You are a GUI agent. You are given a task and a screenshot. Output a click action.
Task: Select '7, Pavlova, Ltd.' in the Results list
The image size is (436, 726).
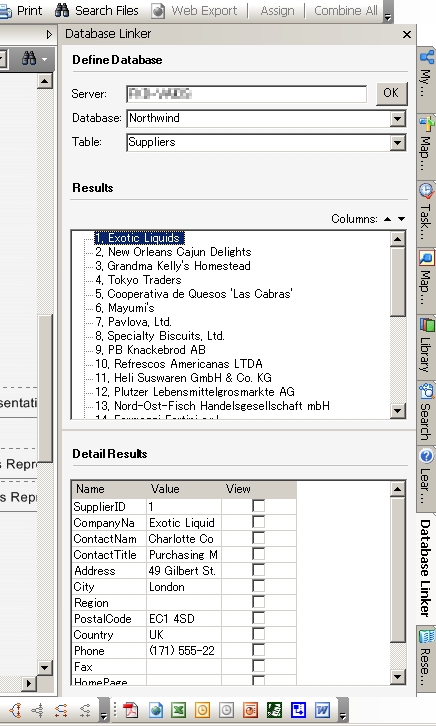pyautogui.click(x=133, y=322)
